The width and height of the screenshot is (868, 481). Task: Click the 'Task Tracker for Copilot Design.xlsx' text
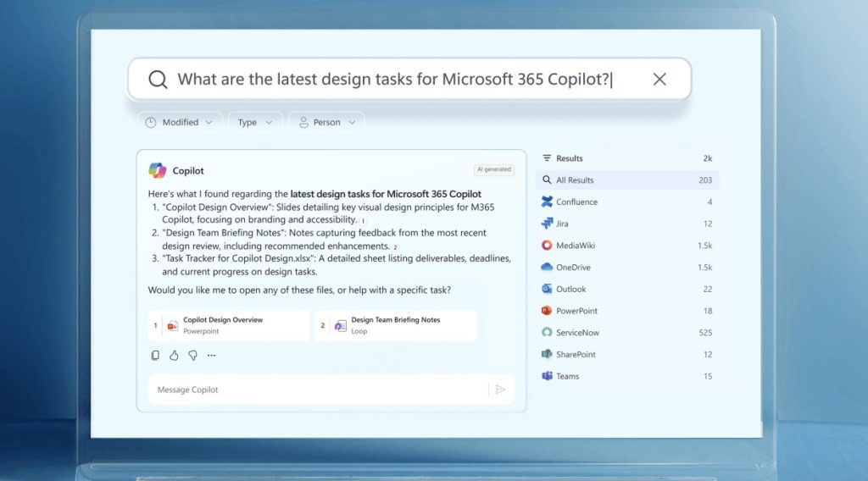[238, 259]
